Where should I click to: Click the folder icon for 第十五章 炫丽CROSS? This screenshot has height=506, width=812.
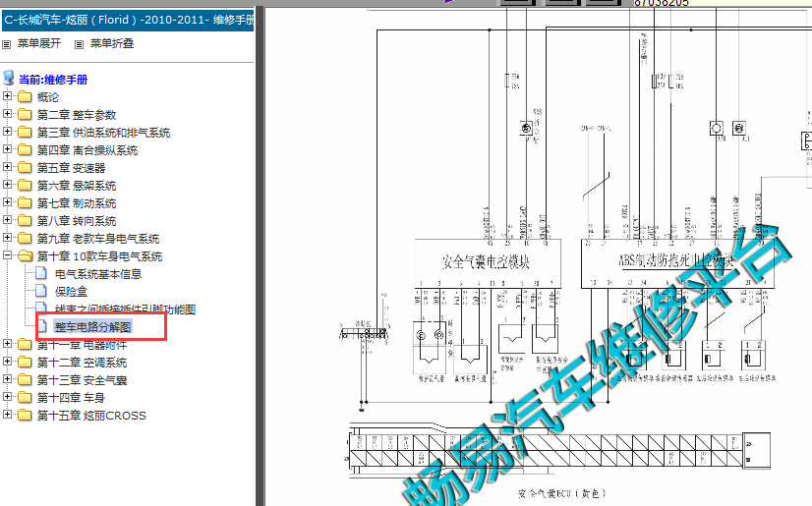click(25, 415)
